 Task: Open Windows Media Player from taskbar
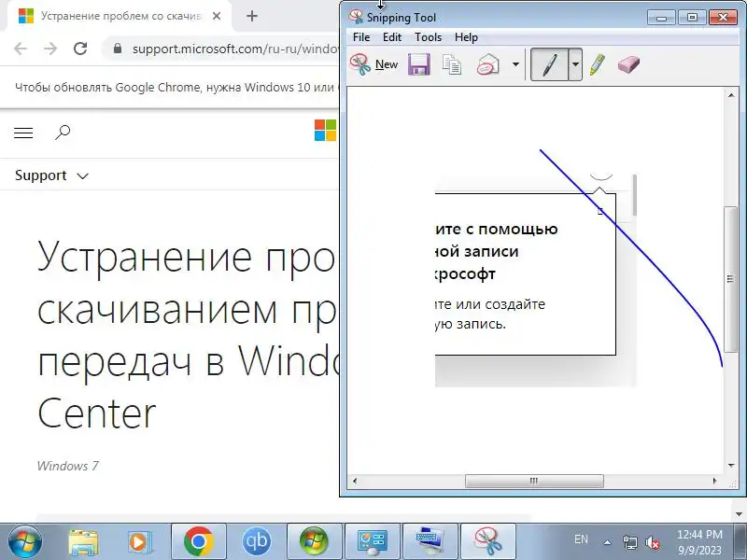pos(140,542)
